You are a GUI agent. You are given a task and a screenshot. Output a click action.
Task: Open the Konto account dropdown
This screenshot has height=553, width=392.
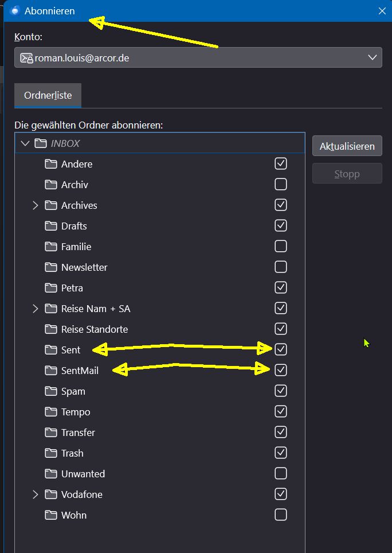click(198, 57)
